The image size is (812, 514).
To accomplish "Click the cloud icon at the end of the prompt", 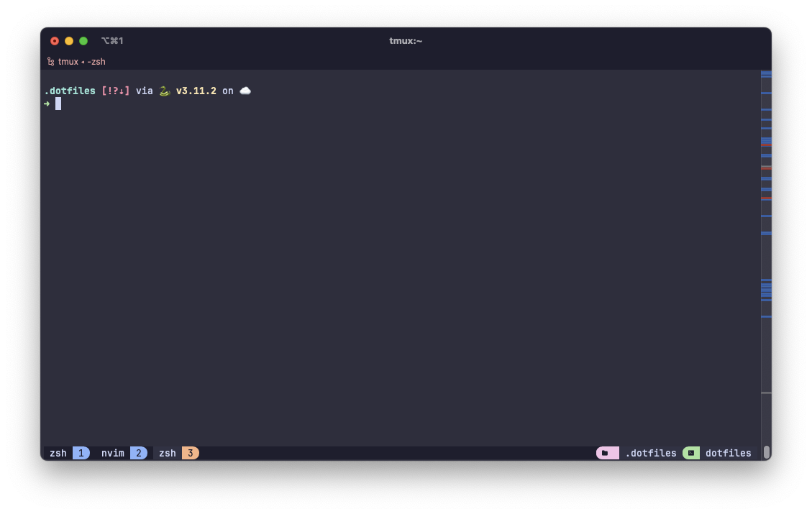I will pyautogui.click(x=245, y=91).
